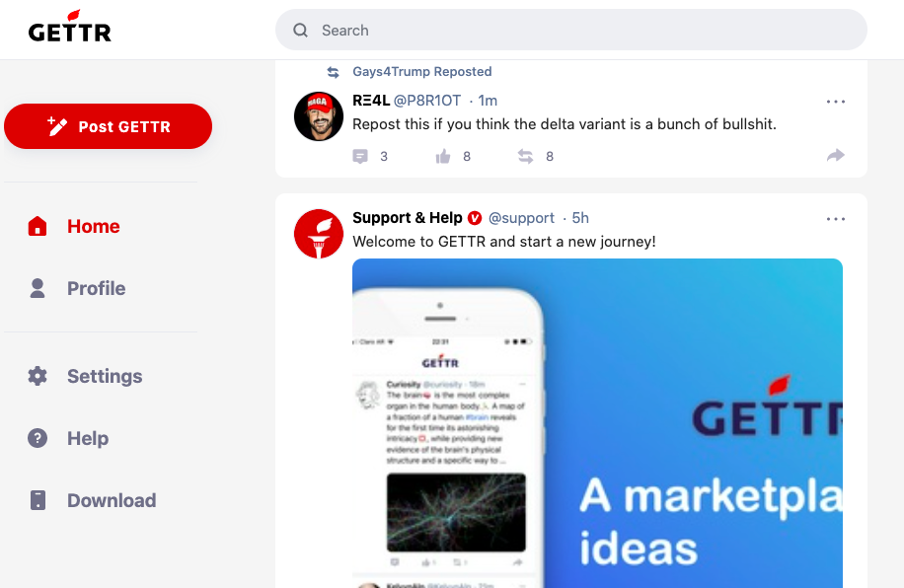Open comments on the R=4L post
The image size is (904, 588).
point(360,156)
